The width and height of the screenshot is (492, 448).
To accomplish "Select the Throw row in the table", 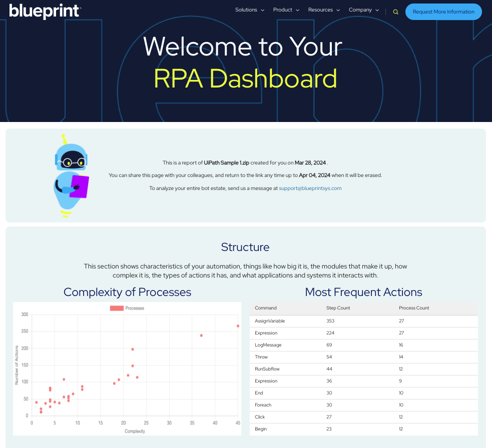I will pyautogui.click(x=364, y=356).
